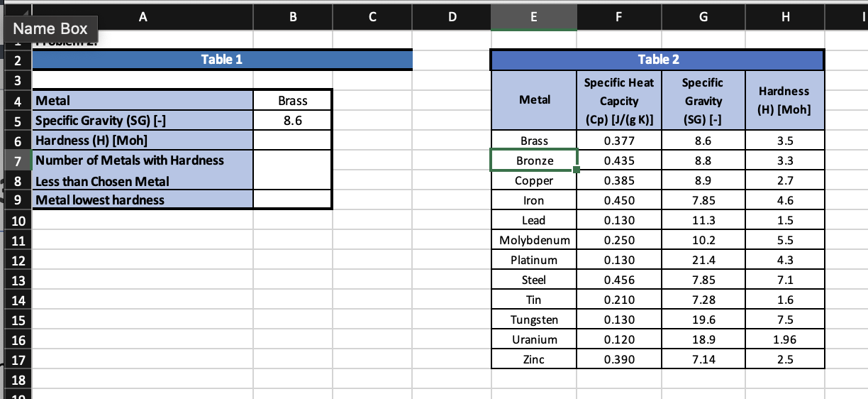Click the fill handle of the Bronze cell
Image resolution: width=868 pixels, height=399 pixels.
click(x=577, y=170)
